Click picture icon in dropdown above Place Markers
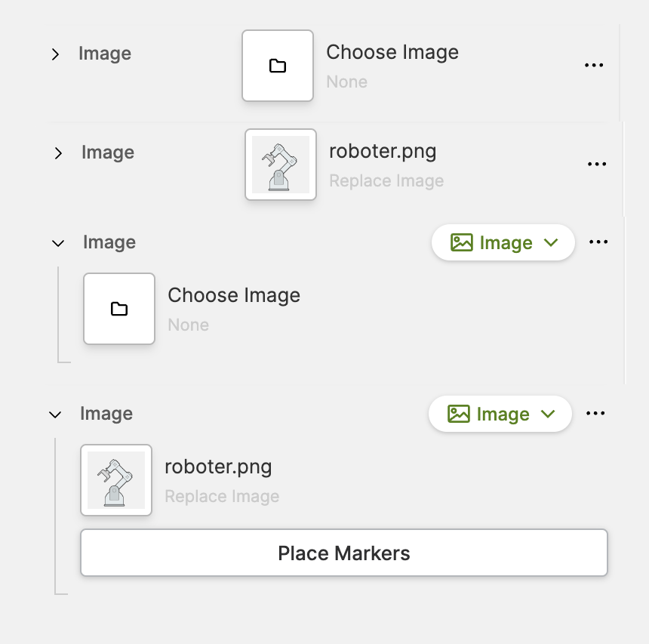Screen dimensions: 649x644 click(x=459, y=414)
